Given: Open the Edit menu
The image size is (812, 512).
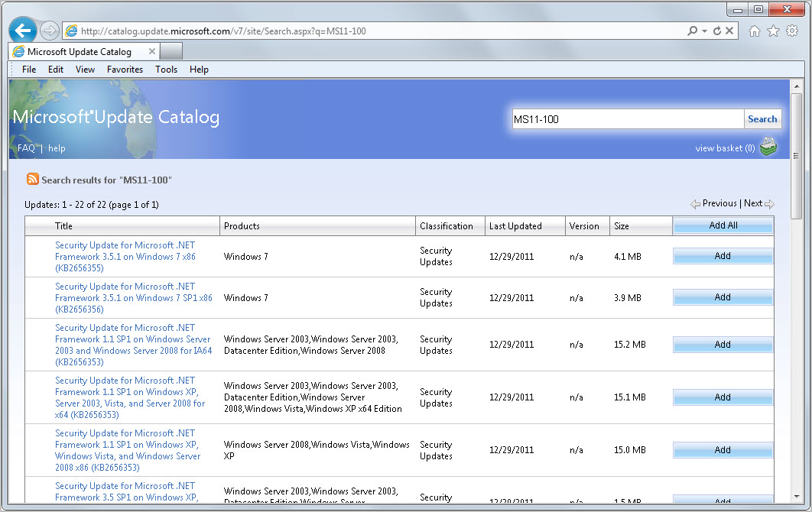Looking at the screenshot, I should [55, 70].
